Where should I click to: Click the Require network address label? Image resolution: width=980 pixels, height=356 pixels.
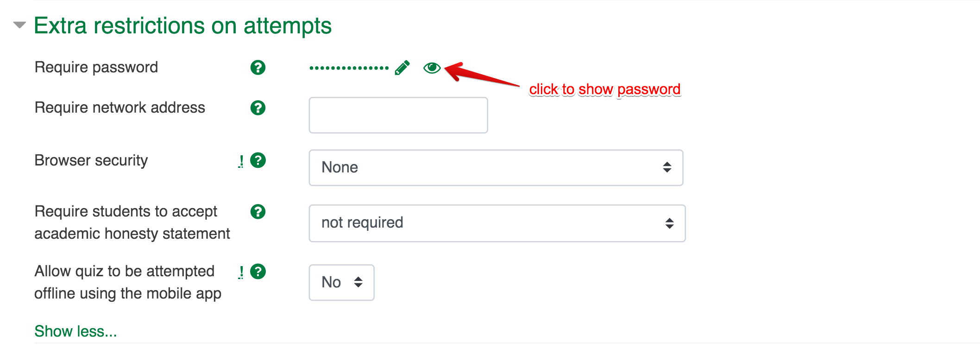pyautogui.click(x=119, y=108)
